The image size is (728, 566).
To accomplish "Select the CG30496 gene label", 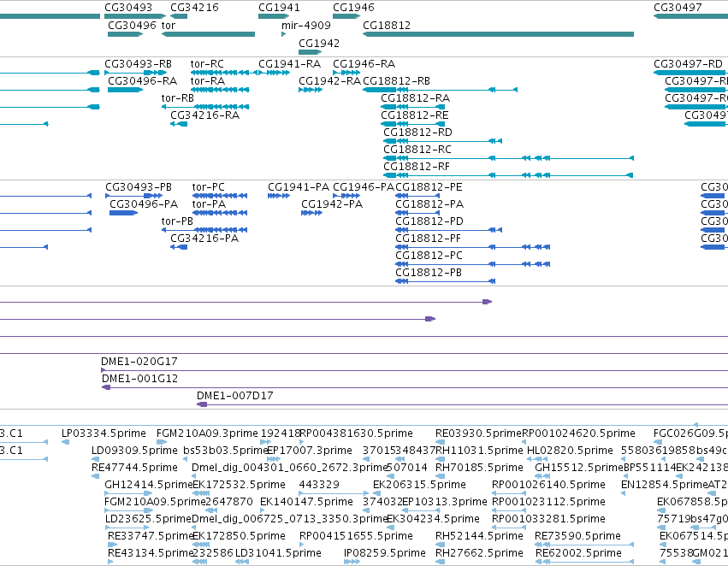I will 132,25.
